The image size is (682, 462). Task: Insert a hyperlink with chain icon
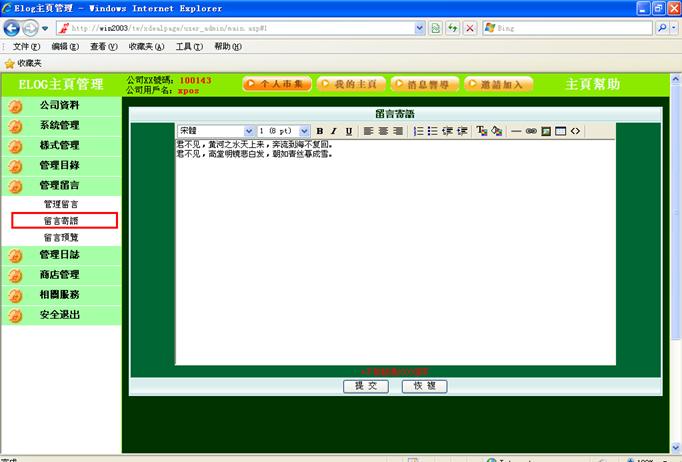coord(531,131)
